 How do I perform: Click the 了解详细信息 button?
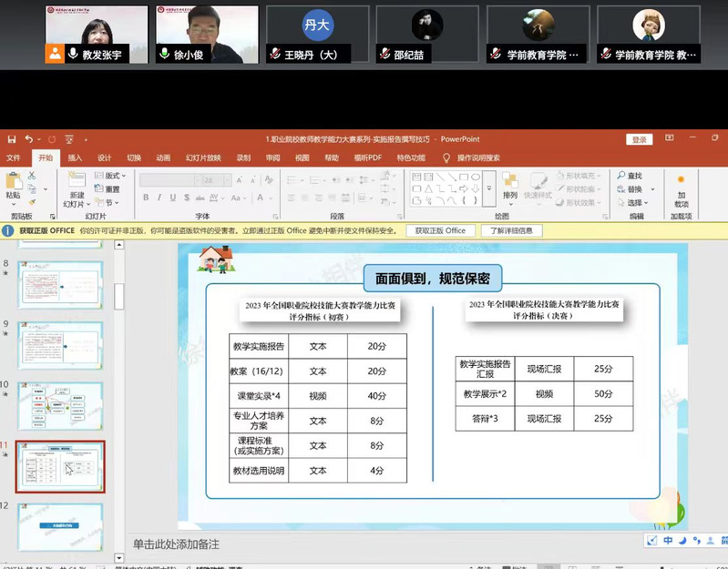pyautogui.click(x=511, y=231)
